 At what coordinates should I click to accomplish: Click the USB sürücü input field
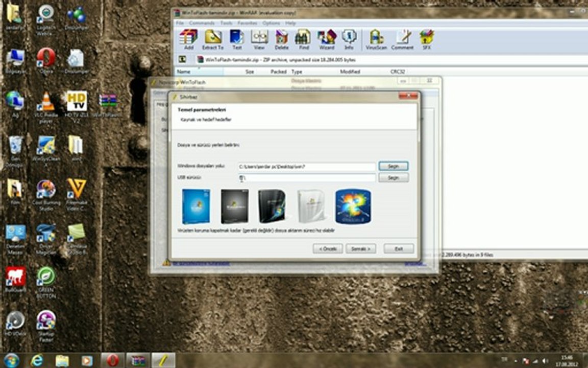tap(307, 178)
